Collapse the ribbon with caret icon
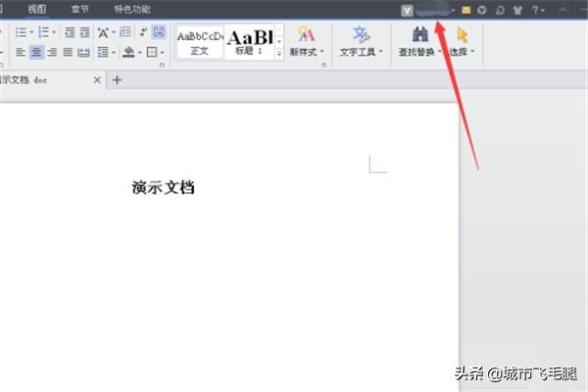This screenshot has width=588, height=392. (x=563, y=10)
